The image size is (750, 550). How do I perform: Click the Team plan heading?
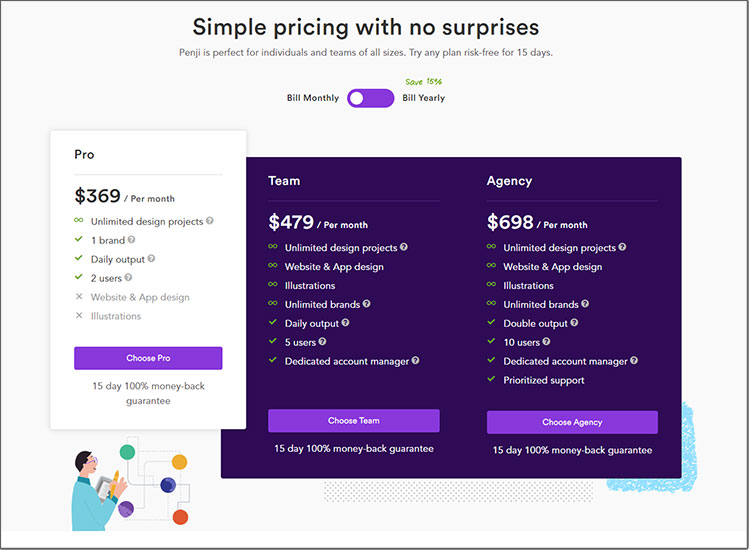(284, 181)
